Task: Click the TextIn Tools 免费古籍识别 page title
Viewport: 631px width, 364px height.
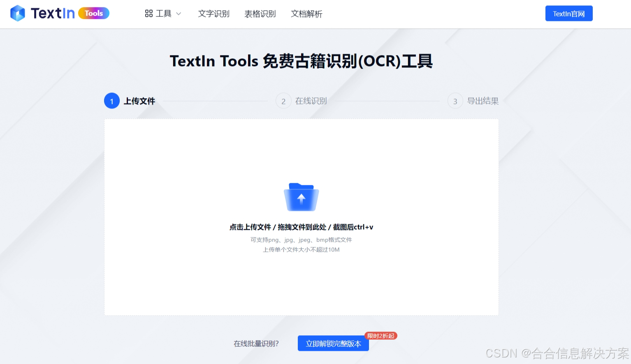Action: click(x=302, y=61)
